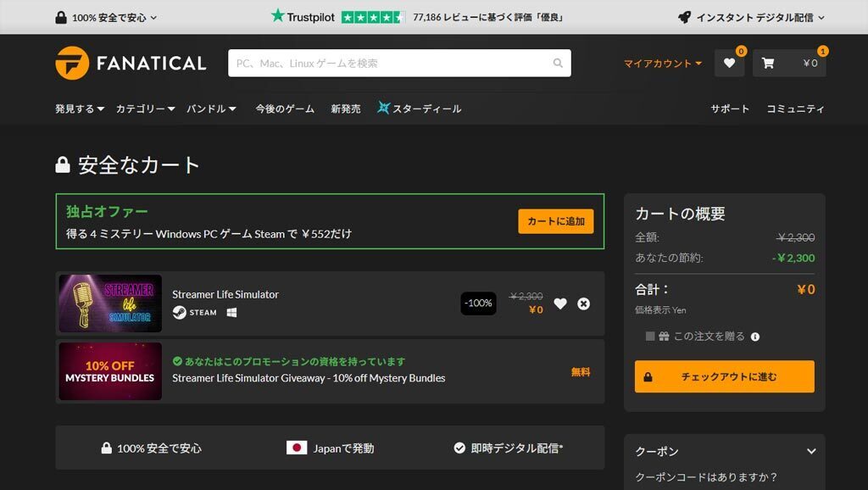The image size is (868, 490).
Task: Add Streamer Life Simulator to wishlist
Action: pyautogui.click(x=560, y=303)
